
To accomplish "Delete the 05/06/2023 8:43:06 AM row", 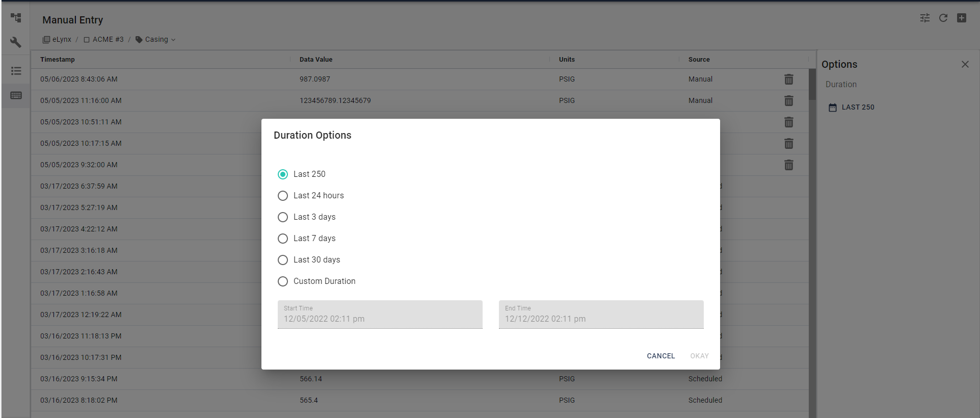I will (x=789, y=80).
